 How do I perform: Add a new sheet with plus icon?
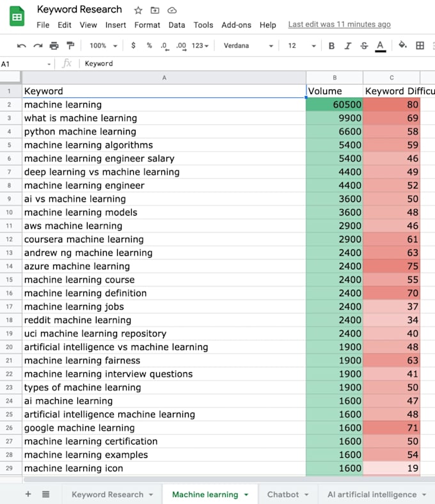pos(28,494)
